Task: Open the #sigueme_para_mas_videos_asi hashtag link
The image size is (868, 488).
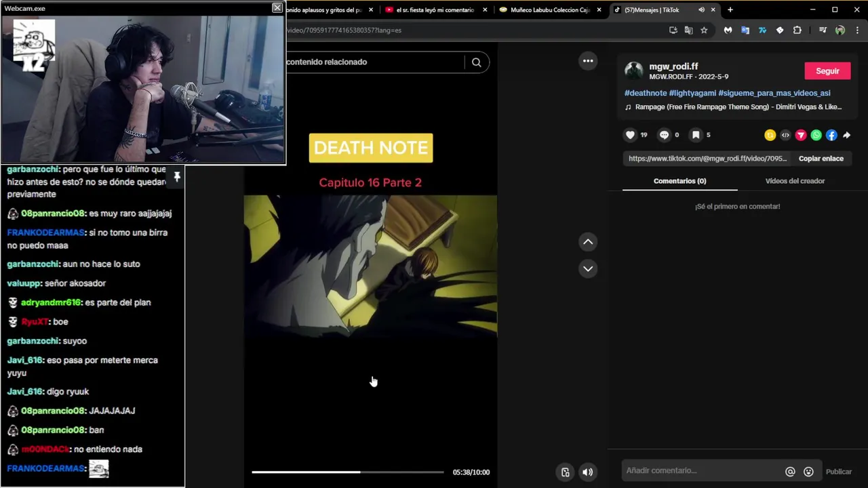Action: [x=774, y=93]
